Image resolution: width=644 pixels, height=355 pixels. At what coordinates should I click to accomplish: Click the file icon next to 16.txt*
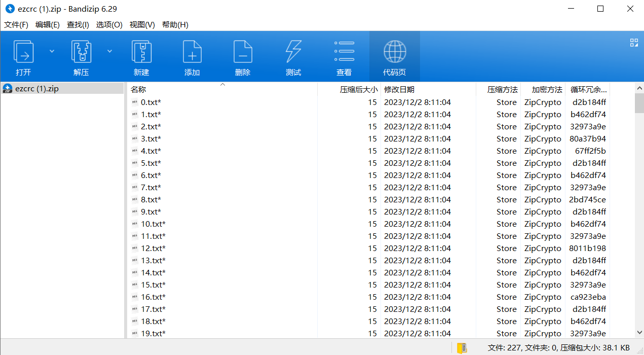tap(135, 297)
